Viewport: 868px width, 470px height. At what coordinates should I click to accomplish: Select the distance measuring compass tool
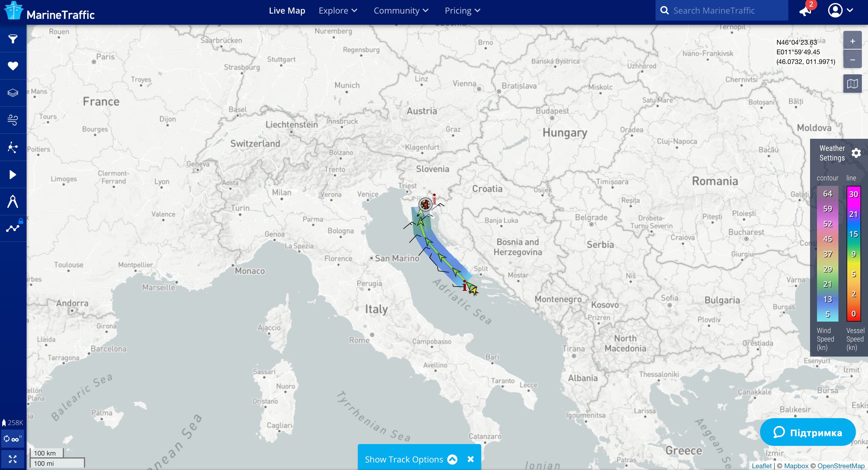pos(13,202)
